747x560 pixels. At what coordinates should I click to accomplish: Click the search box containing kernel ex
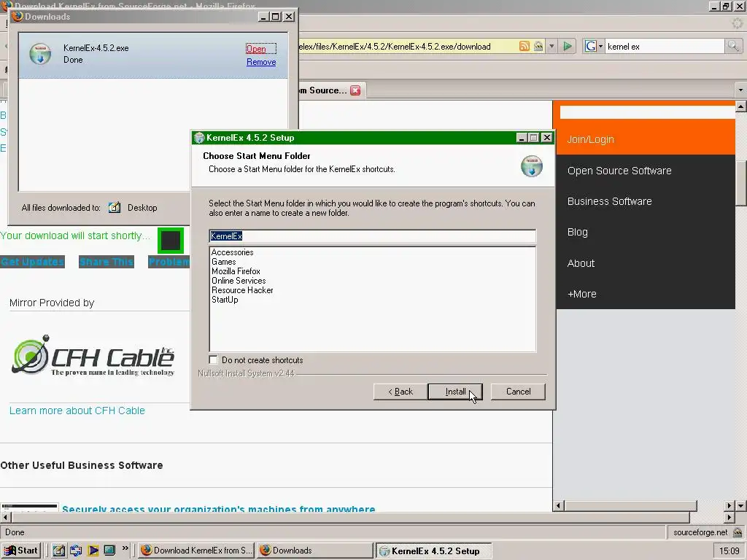pos(665,46)
